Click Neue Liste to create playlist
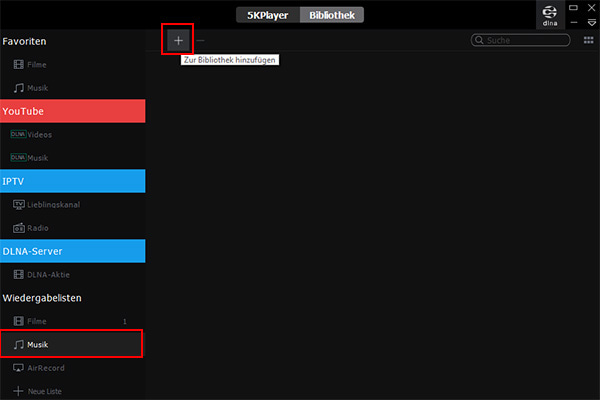600x400 pixels. 73,391
